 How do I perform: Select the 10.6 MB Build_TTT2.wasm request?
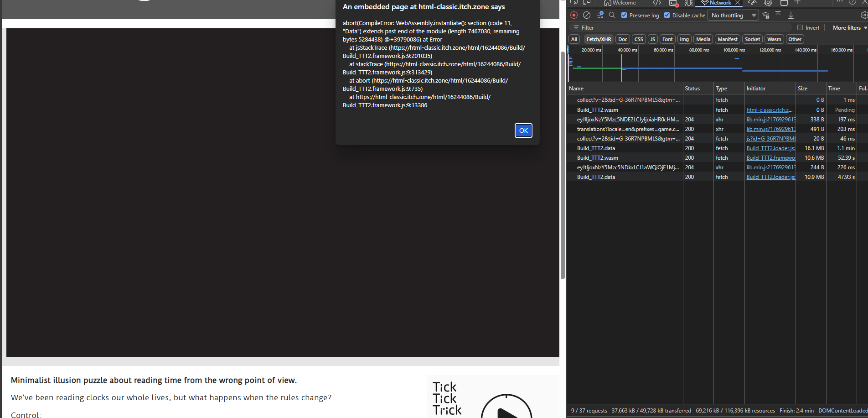tap(717, 158)
